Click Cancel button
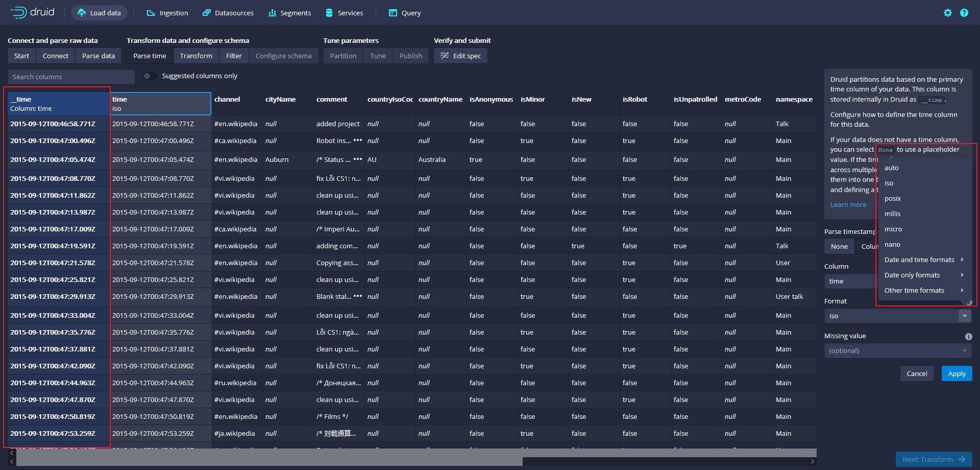This screenshot has width=980, height=470. 917,373
